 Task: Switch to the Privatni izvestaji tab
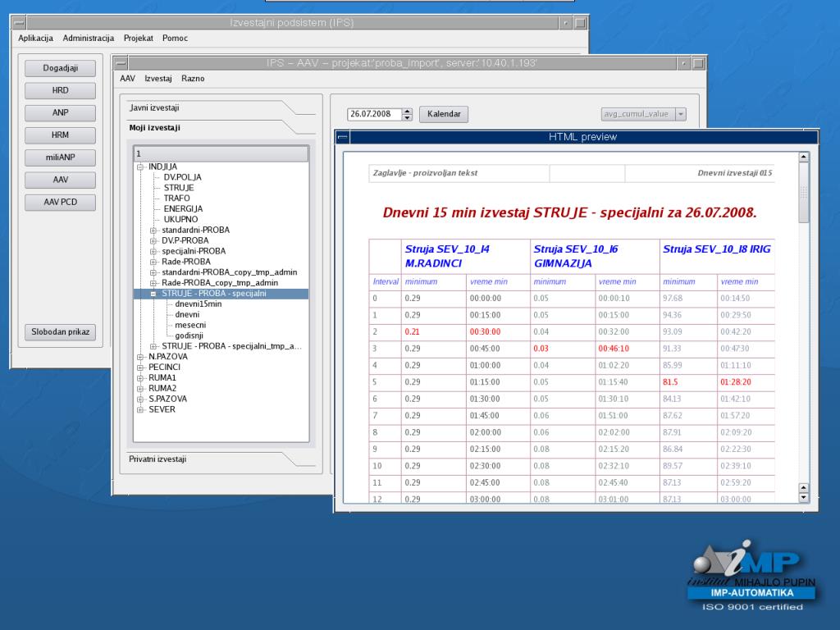point(157,459)
